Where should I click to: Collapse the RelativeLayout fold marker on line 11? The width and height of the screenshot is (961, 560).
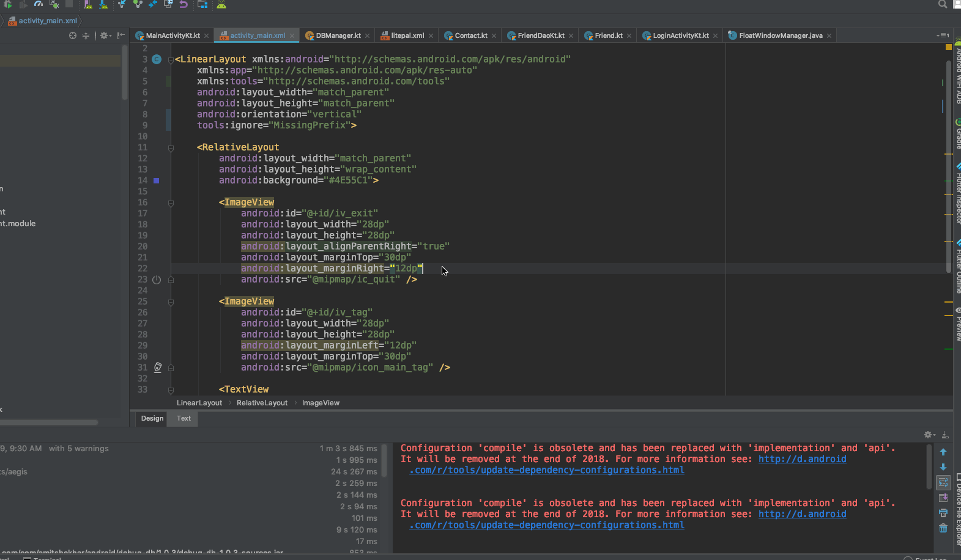(171, 147)
